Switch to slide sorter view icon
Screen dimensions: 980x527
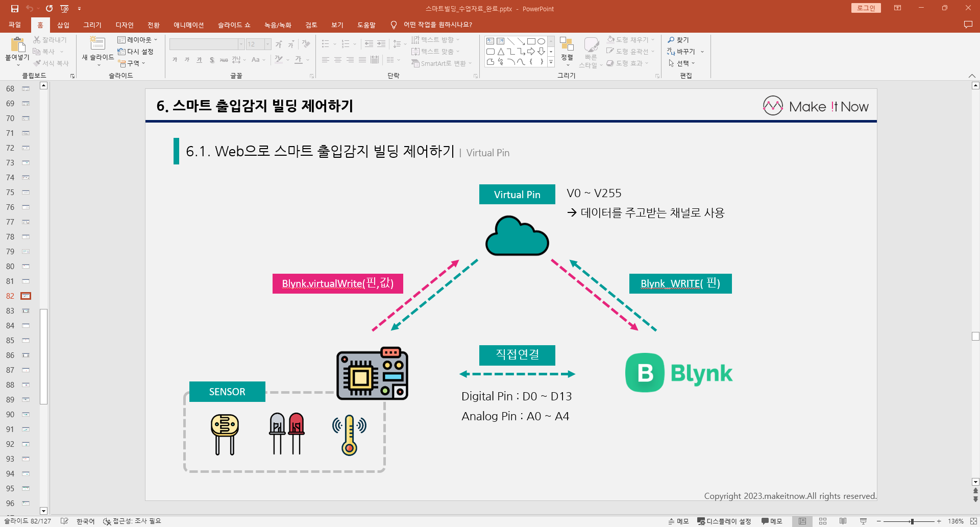point(823,521)
